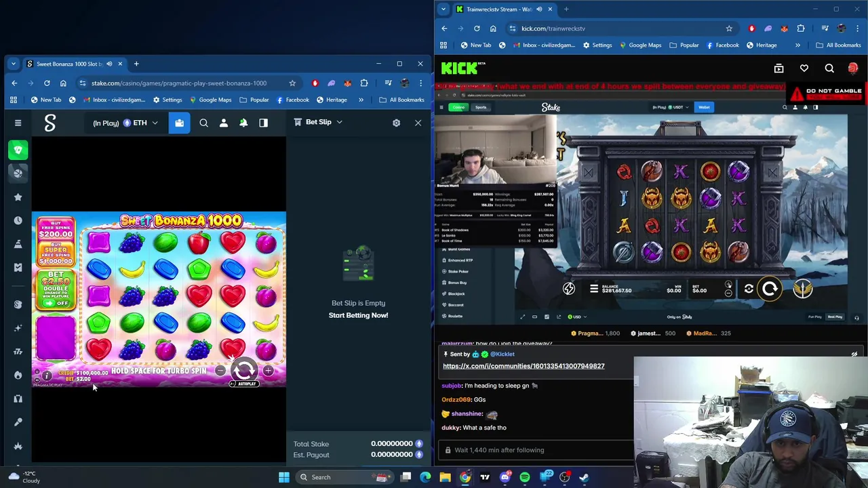Click the spin button in Sweet Bonanza

point(244,370)
